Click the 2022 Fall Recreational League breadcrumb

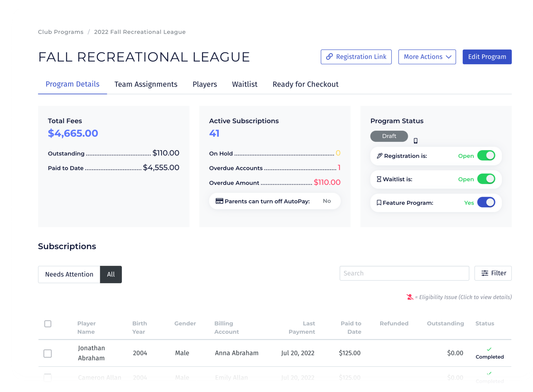coord(140,32)
